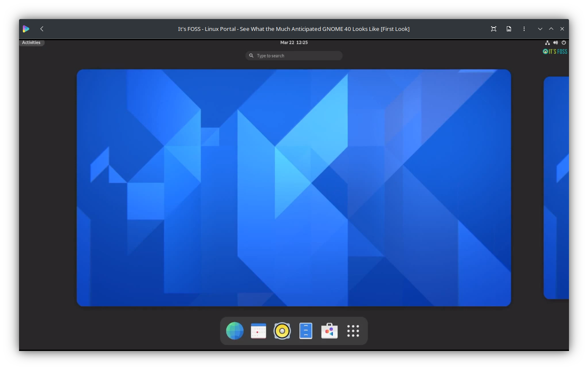588x370 pixels.
Task: Launch the music player speaker icon
Action: [x=282, y=331]
